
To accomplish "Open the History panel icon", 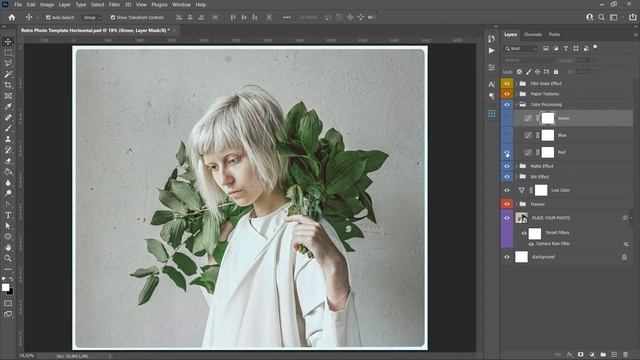I will [x=491, y=39].
